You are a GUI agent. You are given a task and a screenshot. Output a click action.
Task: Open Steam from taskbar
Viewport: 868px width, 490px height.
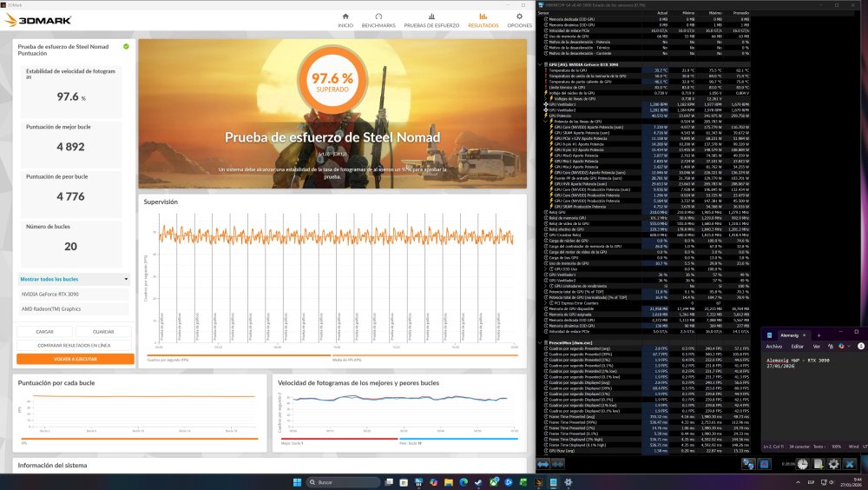(478, 482)
